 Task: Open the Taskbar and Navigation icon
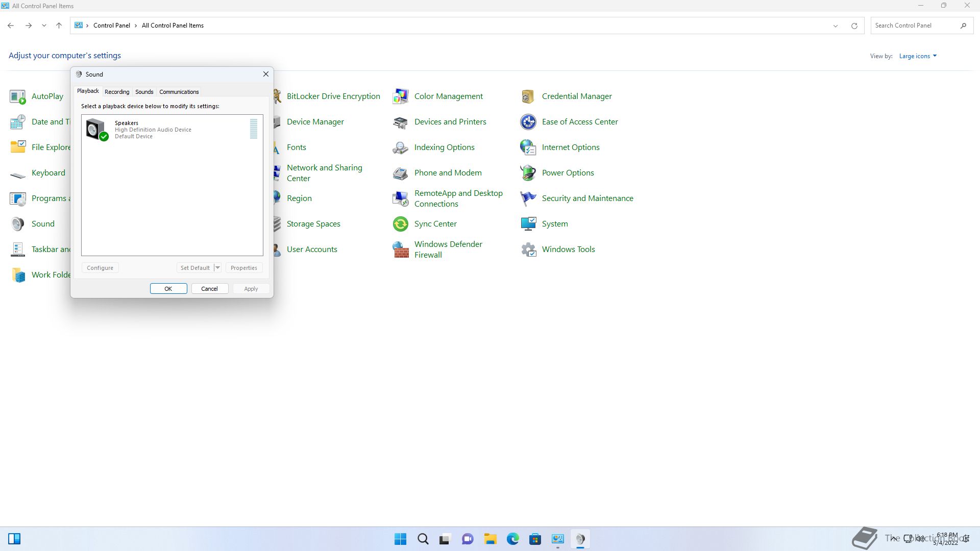(x=18, y=249)
